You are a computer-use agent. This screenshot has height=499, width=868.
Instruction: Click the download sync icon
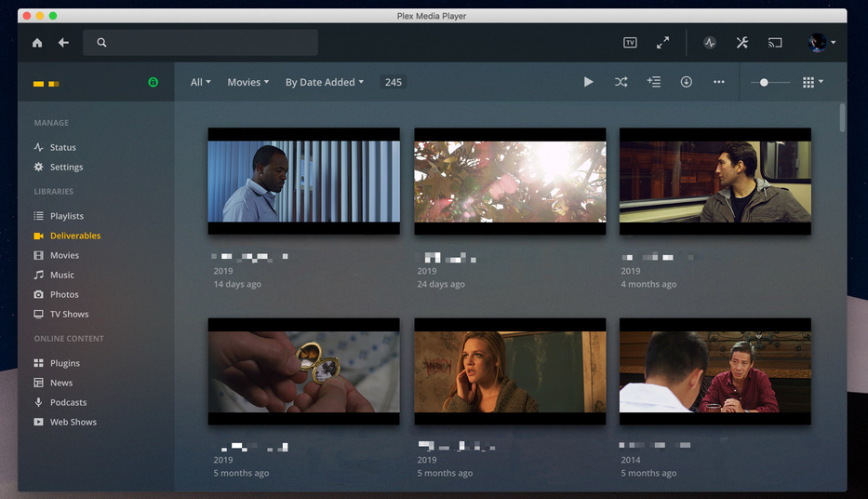[687, 82]
